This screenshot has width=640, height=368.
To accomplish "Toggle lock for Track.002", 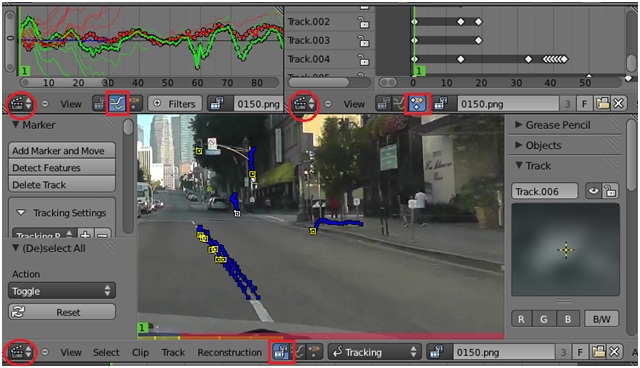I will pyautogui.click(x=363, y=22).
